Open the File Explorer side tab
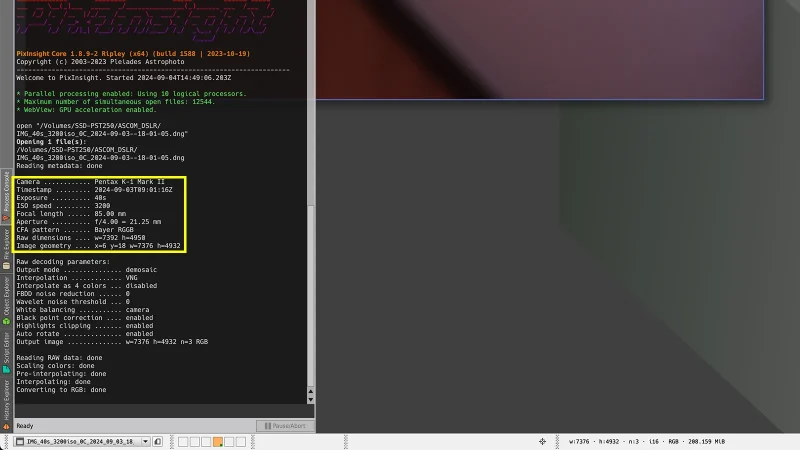 (x=6, y=249)
